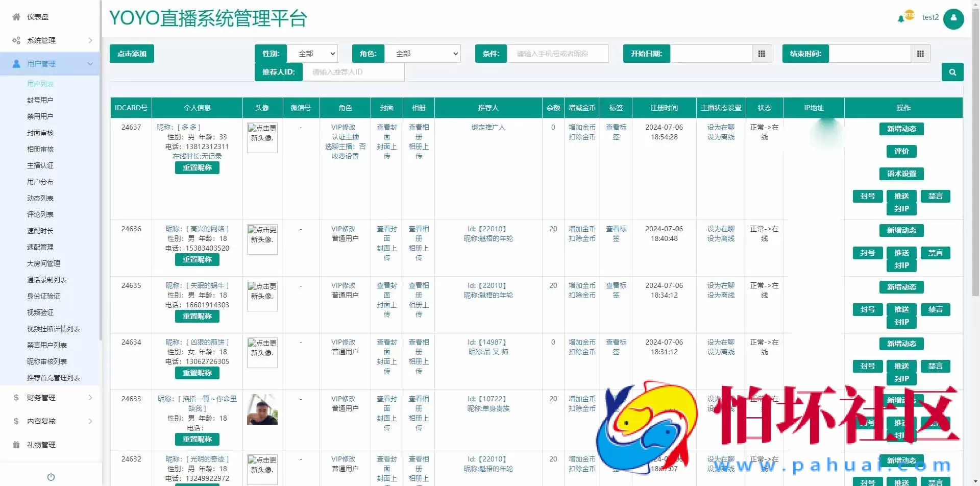The height and width of the screenshot is (486, 980).
Task: Click the power icon at sidebar bottom
Action: click(x=51, y=477)
